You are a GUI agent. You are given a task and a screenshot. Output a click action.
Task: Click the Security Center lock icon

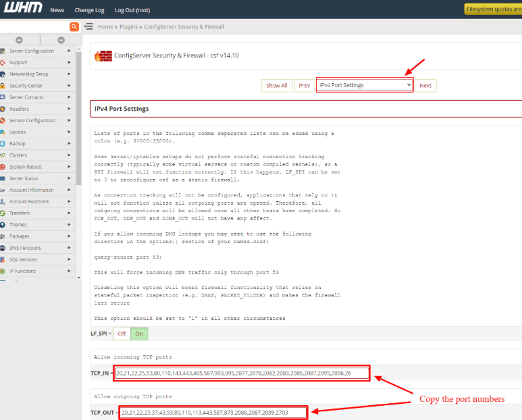[3, 86]
